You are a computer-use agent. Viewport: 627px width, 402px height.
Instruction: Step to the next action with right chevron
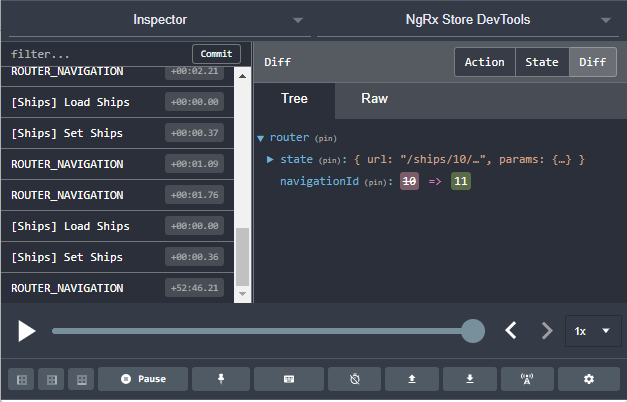tap(547, 331)
